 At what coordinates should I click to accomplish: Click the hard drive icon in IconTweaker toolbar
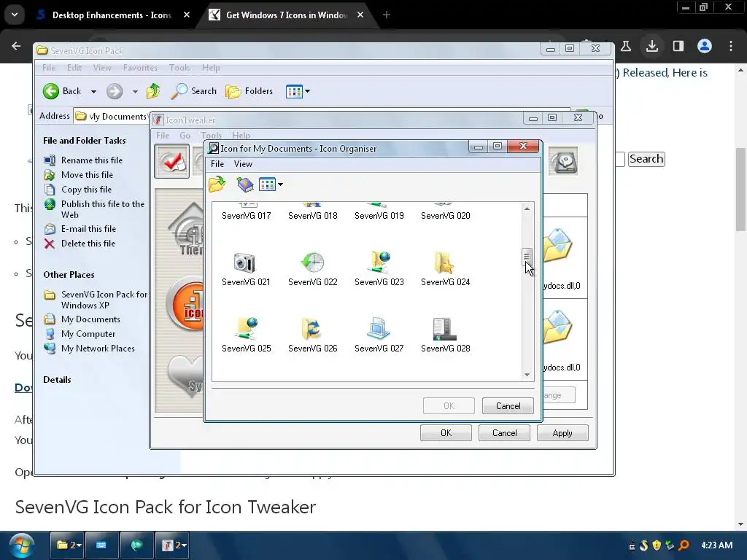tap(564, 161)
